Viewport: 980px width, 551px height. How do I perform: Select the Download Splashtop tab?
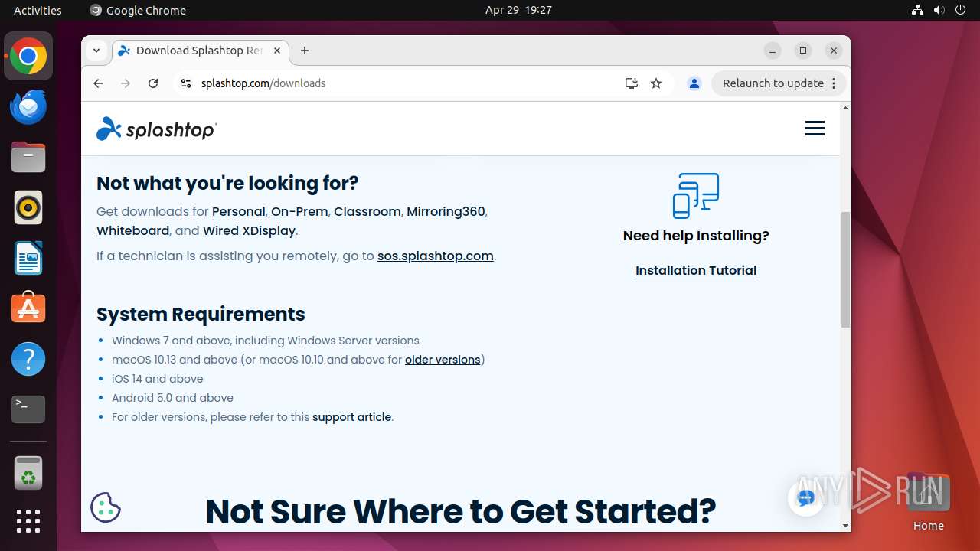click(x=201, y=51)
